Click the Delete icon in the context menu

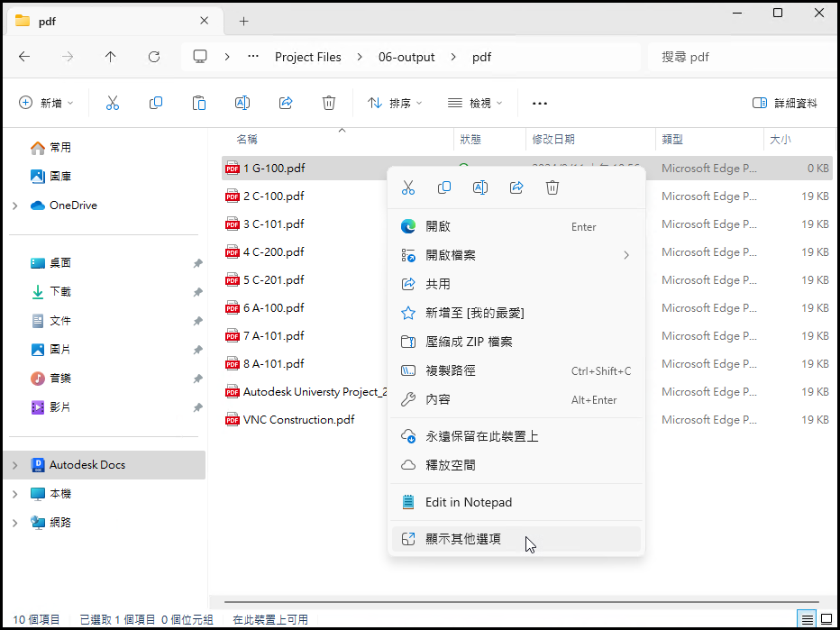point(552,187)
